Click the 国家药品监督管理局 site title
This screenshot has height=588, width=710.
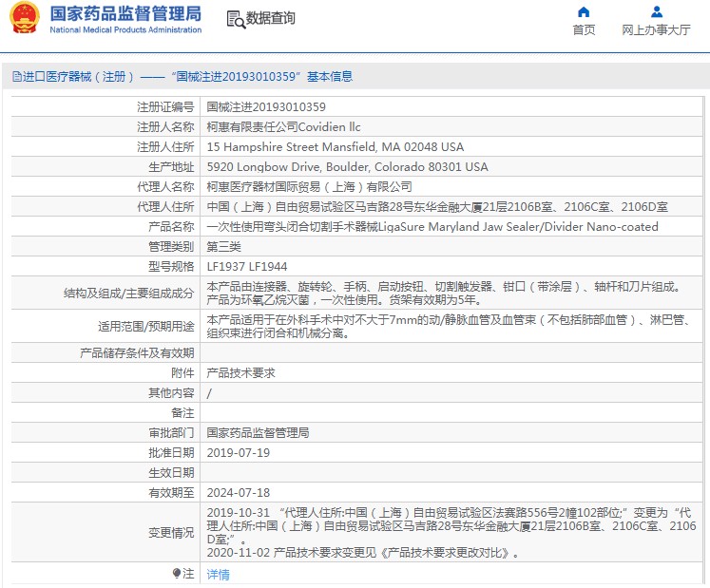pyautogui.click(x=125, y=13)
